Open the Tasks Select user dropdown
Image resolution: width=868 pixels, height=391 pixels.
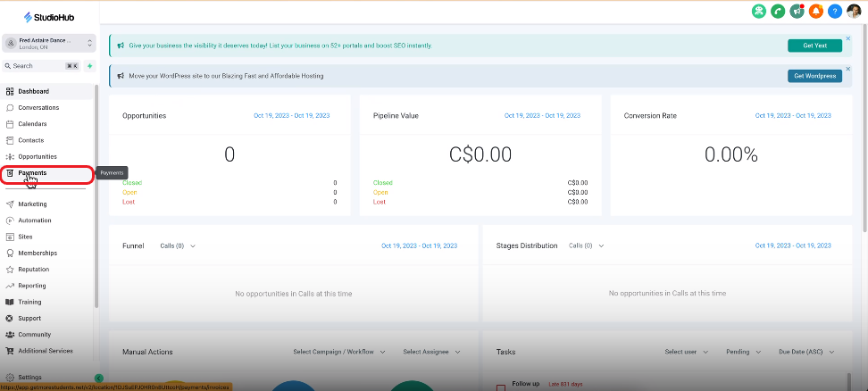click(687, 352)
